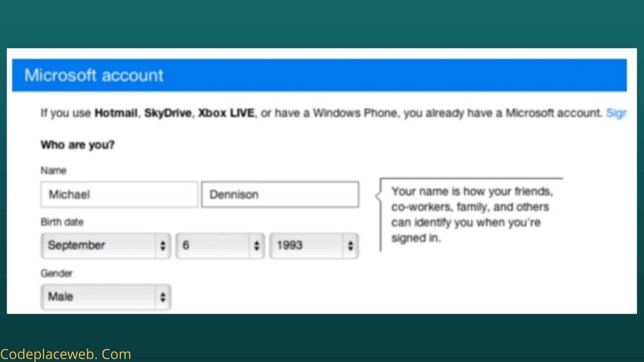This screenshot has height=362, width=644.
Task: Click the Name field label
Action: coord(53,171)
